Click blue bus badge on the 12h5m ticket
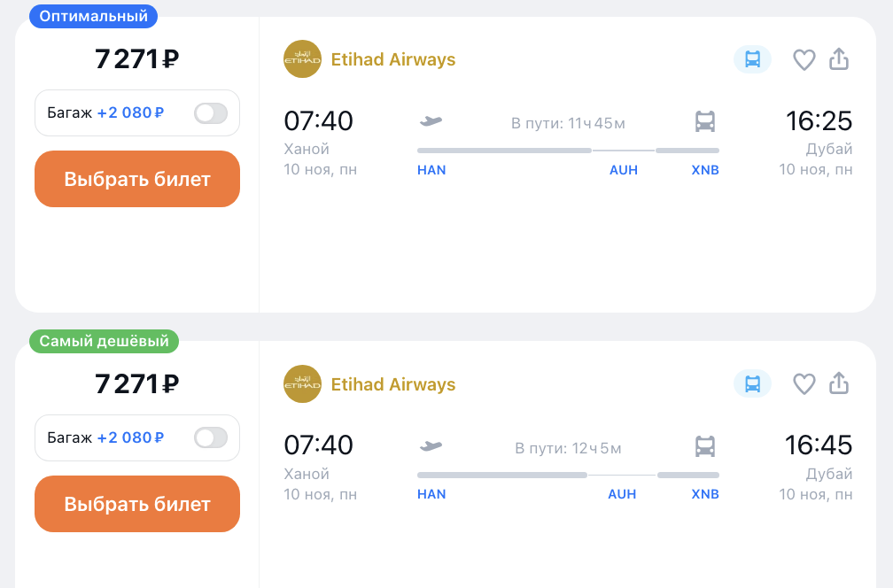 click(752, 384)
